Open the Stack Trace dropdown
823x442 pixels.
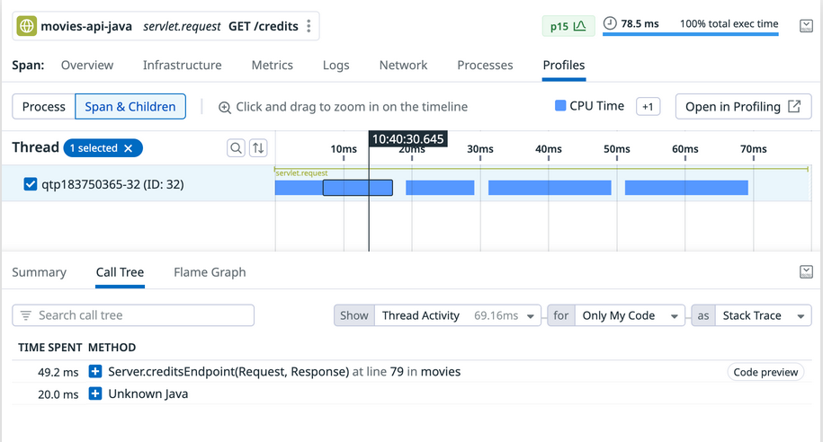pyautogui.click(x=764, y=316)
